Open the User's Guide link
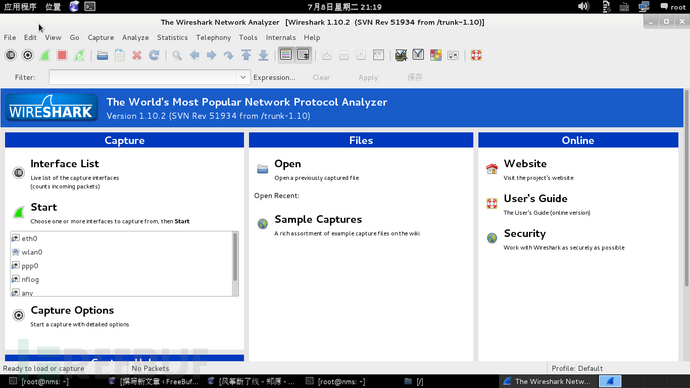Screen dimensions: 690x388 (536, 198)
